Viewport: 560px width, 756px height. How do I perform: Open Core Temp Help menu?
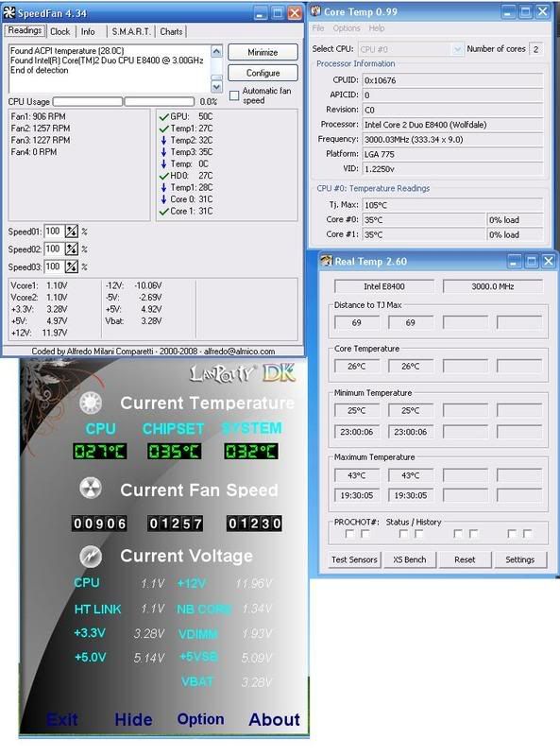click(377, 28)
